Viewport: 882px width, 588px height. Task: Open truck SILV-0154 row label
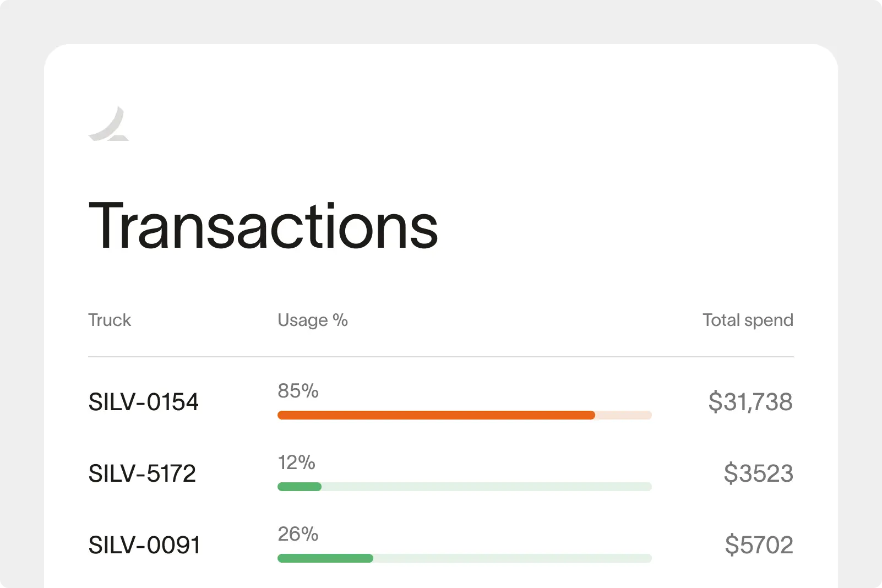(x=143, y=402)
